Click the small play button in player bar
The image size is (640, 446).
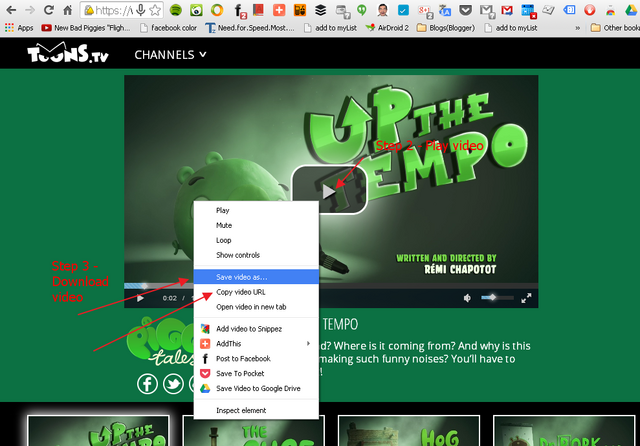(140, 298)
